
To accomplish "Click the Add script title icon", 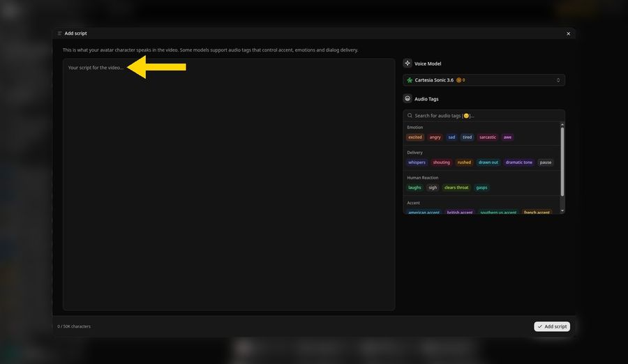I will pos(59,33).
